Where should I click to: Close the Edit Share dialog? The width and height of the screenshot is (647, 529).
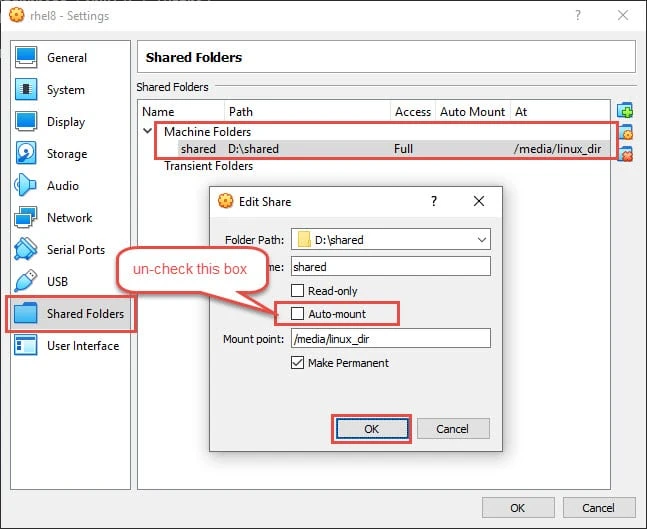point(479,201)
